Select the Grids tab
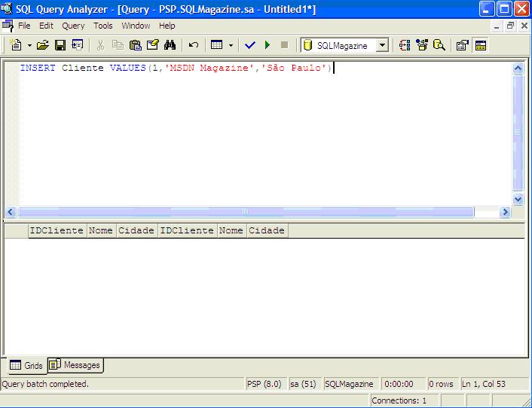The image size is (532, 408). pyautogui.click(x=26, y=365)
